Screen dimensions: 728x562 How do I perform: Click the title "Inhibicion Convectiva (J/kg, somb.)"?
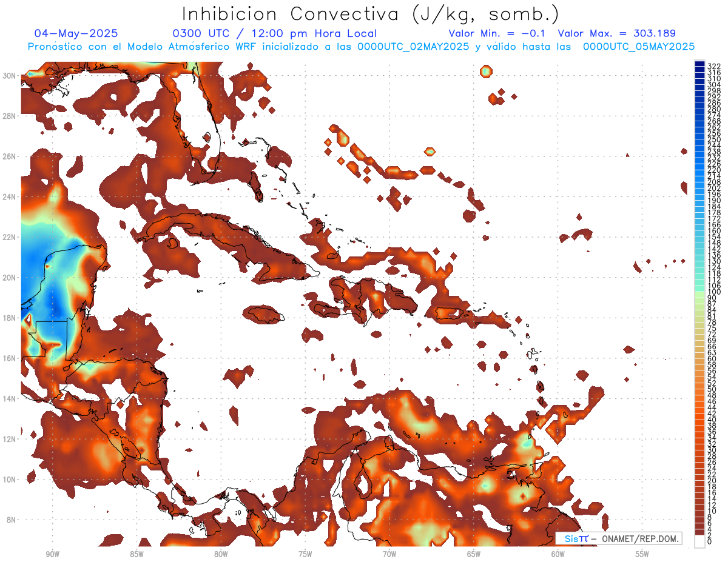(370, 13)
